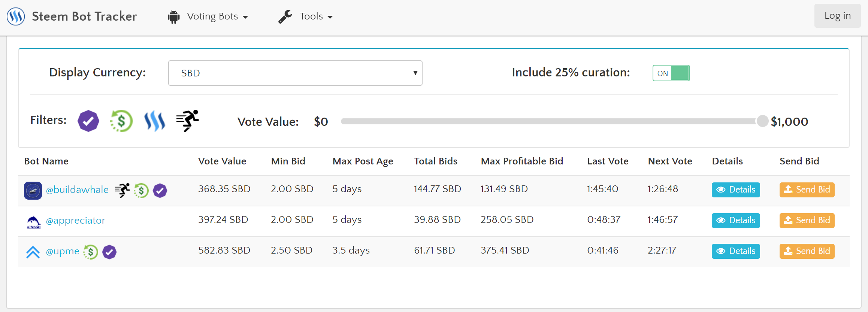The image size is (868, 312).
Task: Click the Total Bids column header
Action: [x=436, y=161]
